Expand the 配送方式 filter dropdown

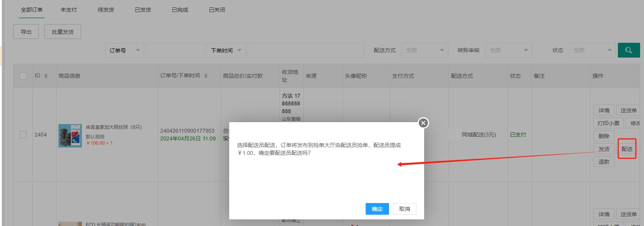pyautogui.click(x=425, y=50)
